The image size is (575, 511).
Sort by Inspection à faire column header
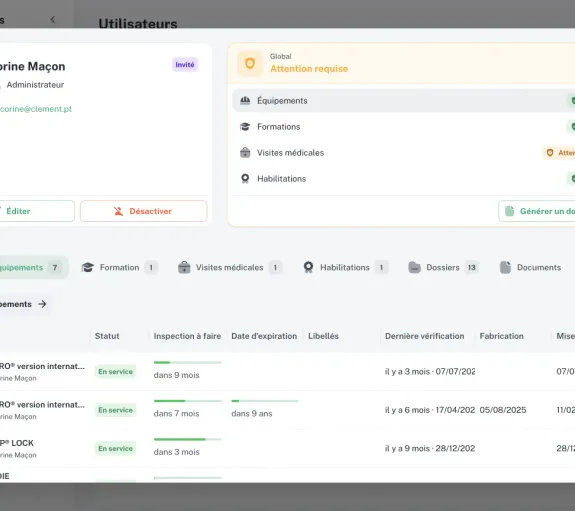187,336
